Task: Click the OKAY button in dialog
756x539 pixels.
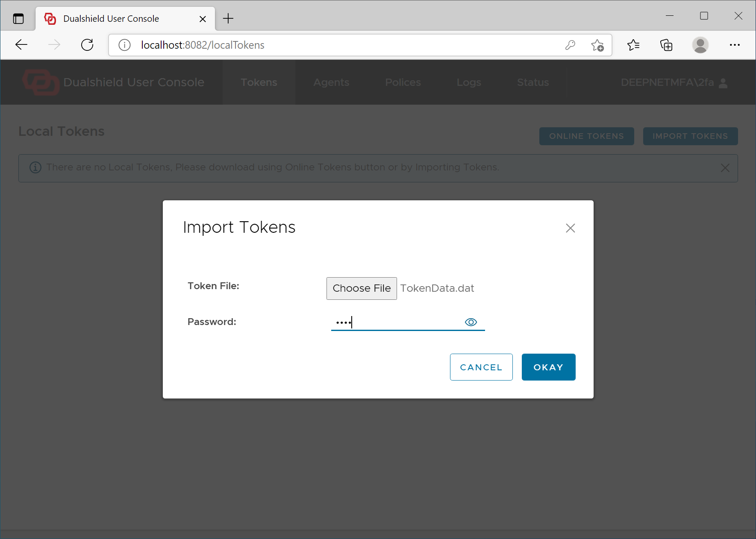Action: click(x=548, y=367)
